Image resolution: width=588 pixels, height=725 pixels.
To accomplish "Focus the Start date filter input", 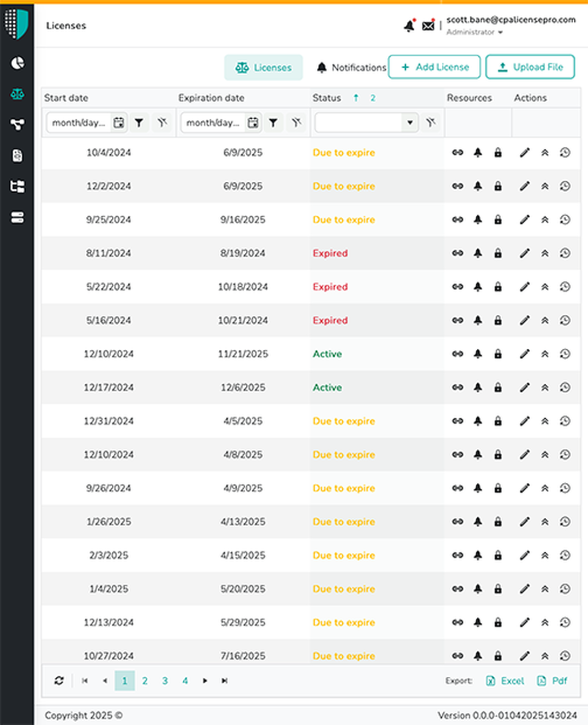I will click(x=78, y=123).
